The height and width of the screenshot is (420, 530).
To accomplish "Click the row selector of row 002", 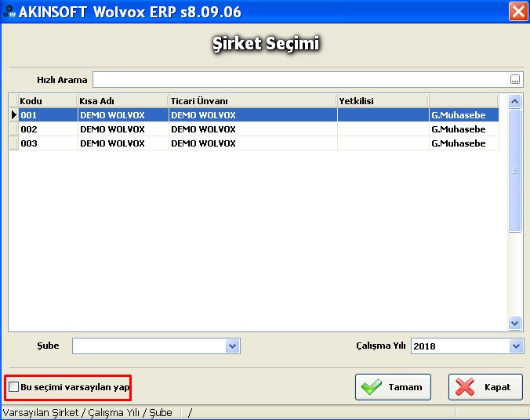I will coord(13,129).
